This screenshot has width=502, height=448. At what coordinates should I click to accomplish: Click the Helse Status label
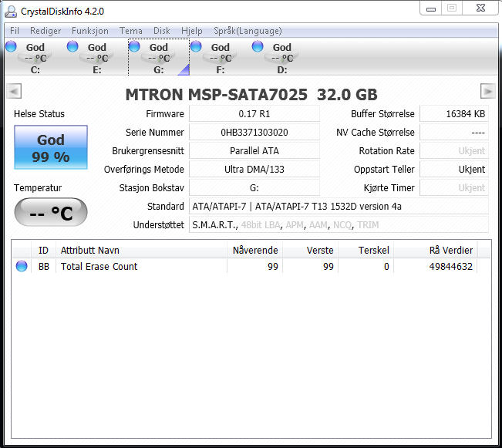[x=39, y=114]
